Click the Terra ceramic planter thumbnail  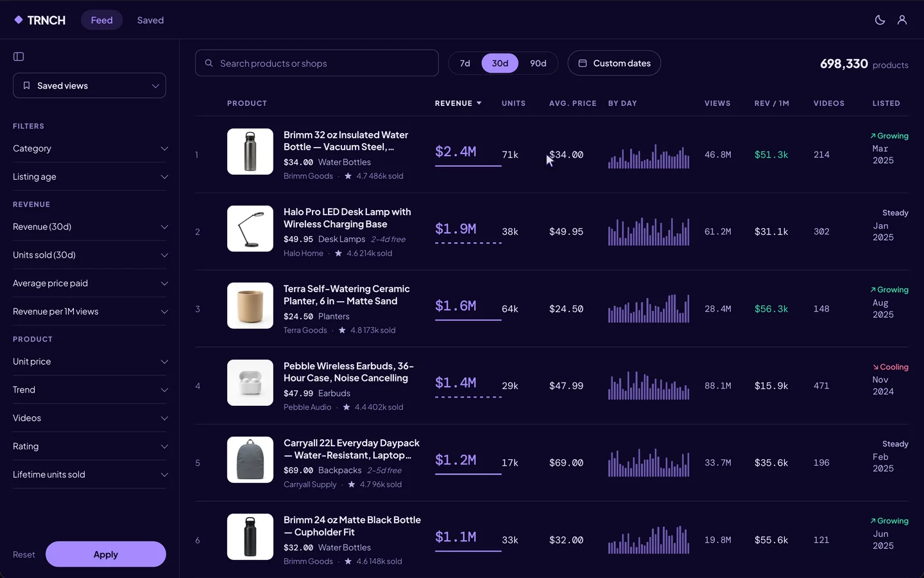pos(250,306)
